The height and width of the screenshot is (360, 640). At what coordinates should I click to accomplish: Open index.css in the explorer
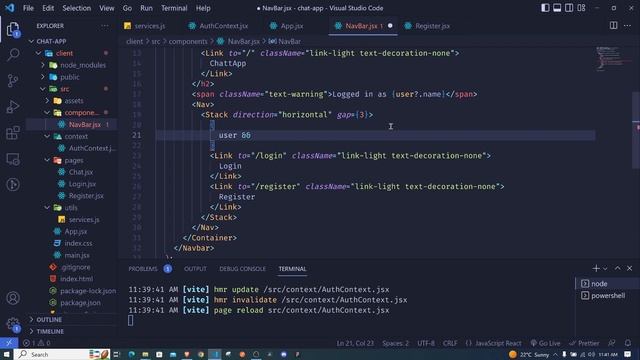click(78, 243)
